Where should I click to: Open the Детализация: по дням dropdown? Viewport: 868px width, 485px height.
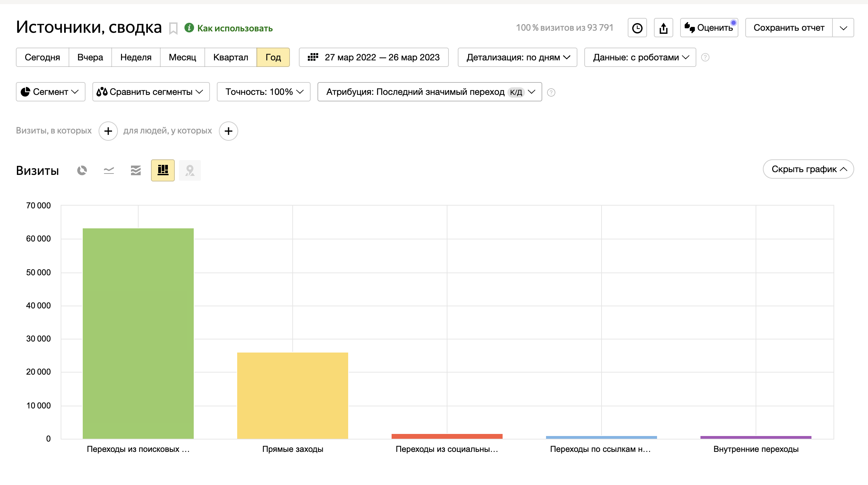(517, 57)
